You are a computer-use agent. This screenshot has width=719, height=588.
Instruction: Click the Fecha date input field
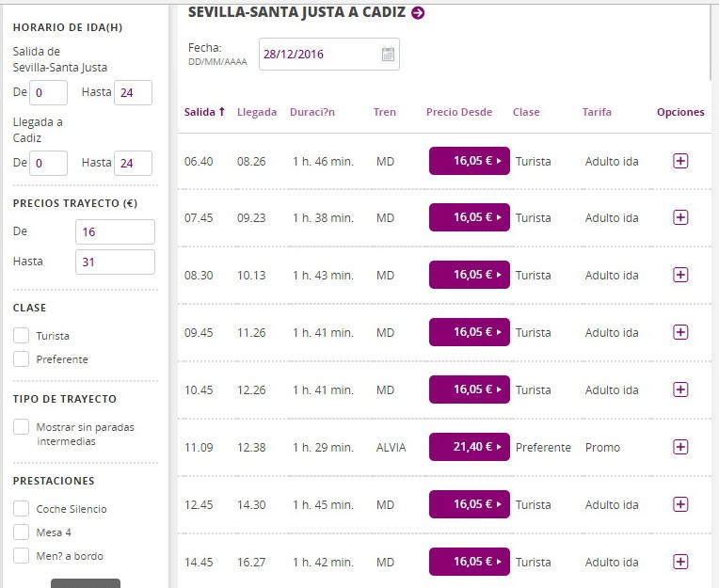(318, 55)
